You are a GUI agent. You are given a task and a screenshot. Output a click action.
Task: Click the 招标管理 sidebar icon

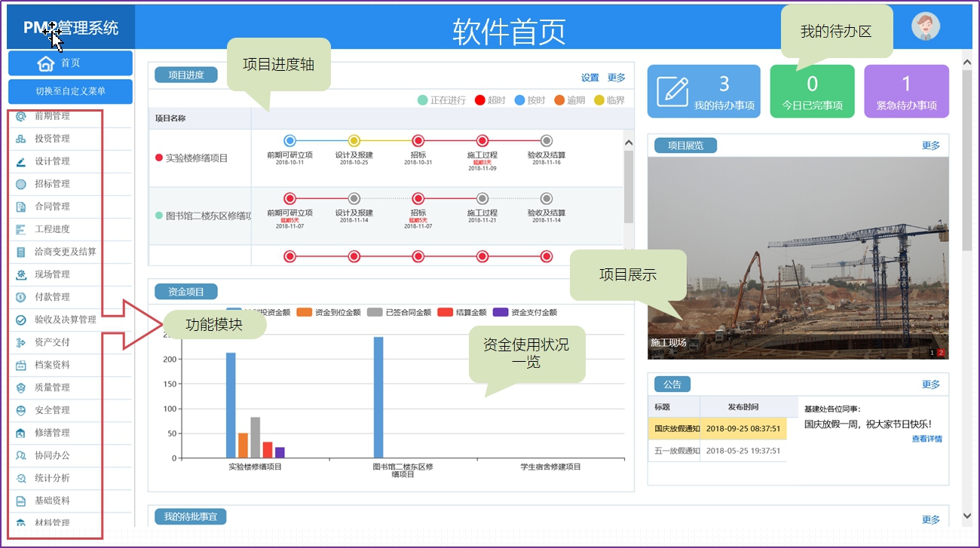tap(21, 184)
